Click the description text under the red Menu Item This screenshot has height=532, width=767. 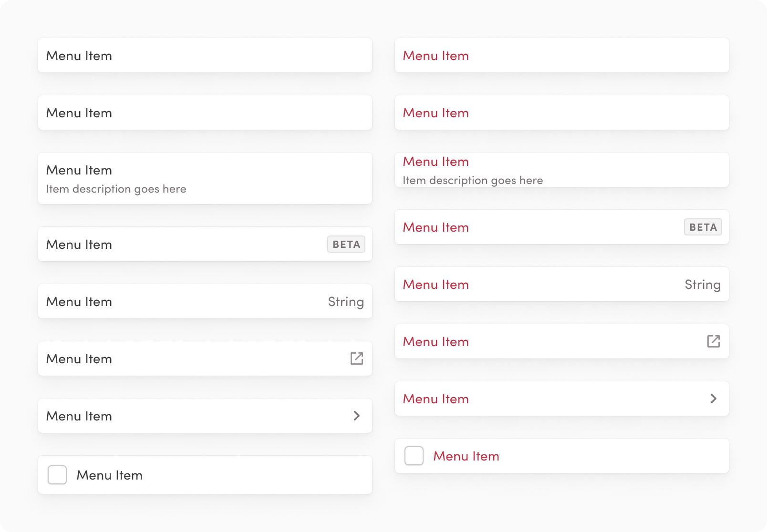click(x=473, y=180)
